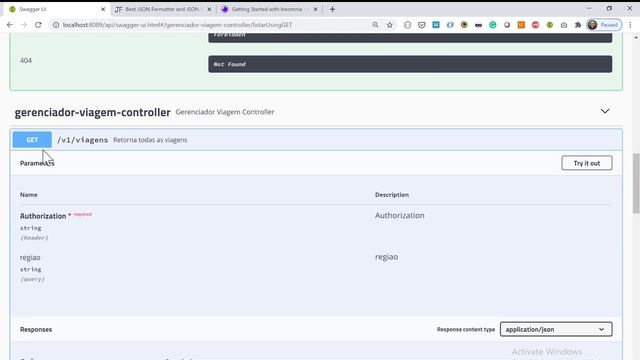This screenshot has height=360, width=640.
Task: Click the gerenciador-viagem-controller heading
Action: point(92,112)
